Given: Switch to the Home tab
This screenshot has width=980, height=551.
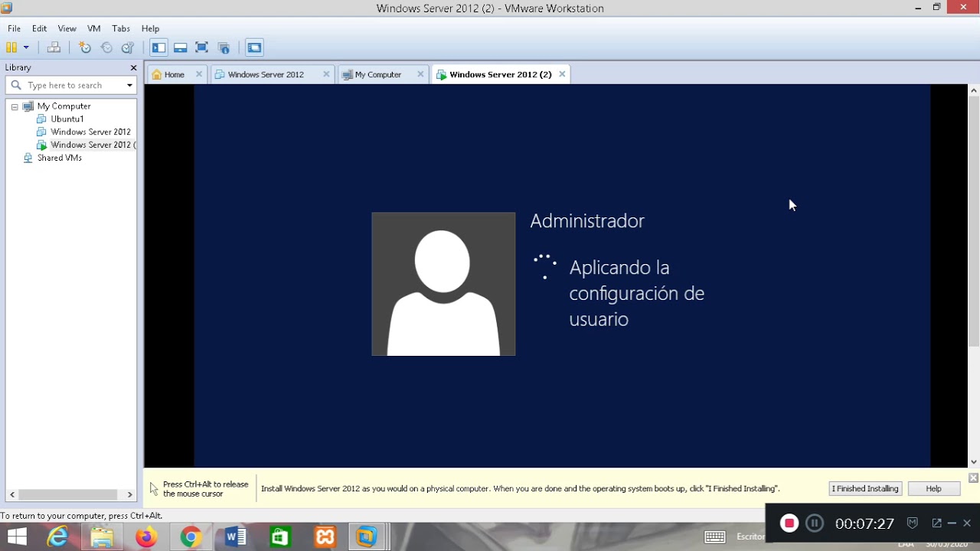Looking at the screenshot, I should (174, 74).
